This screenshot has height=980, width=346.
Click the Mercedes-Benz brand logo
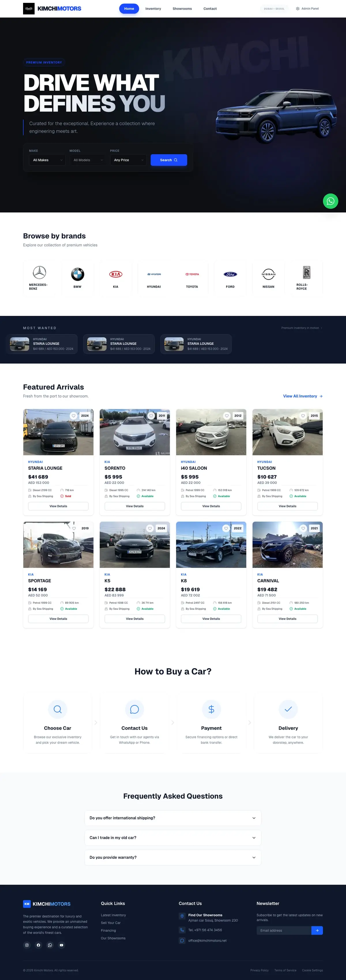[x=40, y=272]
